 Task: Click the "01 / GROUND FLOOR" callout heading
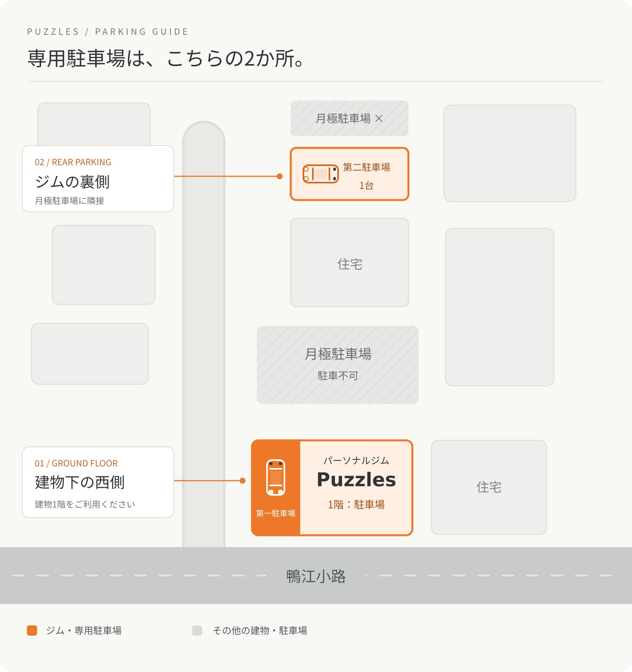pos(76,463)
